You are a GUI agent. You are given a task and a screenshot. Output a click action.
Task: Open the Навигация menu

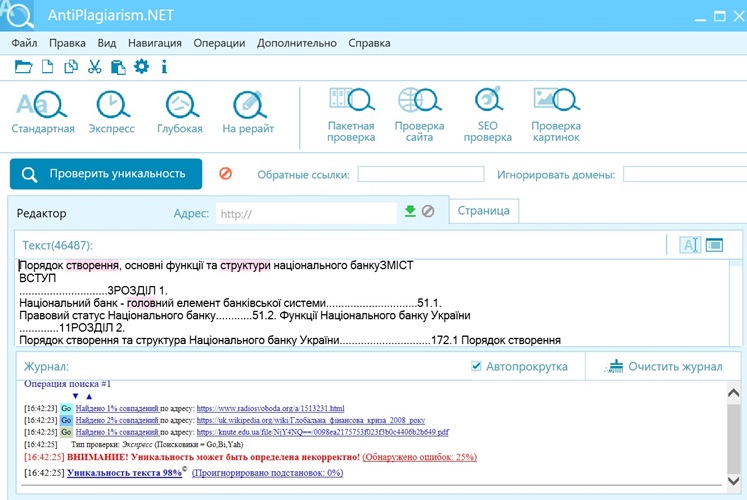tap(155, 43)
